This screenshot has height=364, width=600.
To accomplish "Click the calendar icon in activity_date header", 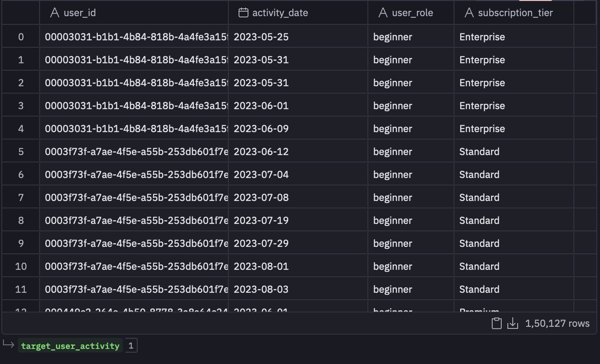I will click(243, 13).
